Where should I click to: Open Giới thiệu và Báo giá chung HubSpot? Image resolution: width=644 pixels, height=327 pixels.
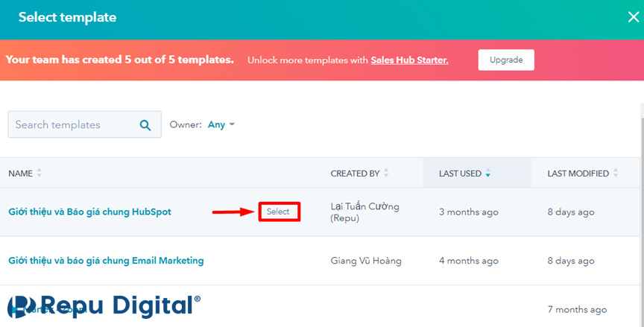89,212
